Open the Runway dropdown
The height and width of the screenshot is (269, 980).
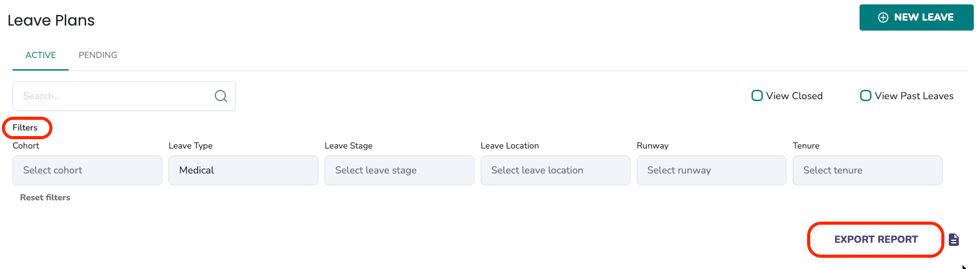712,170
